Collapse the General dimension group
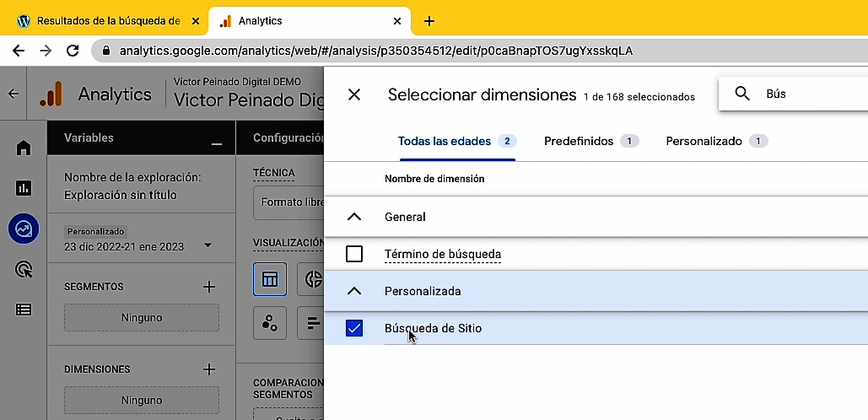 click(x=354, y=217)
